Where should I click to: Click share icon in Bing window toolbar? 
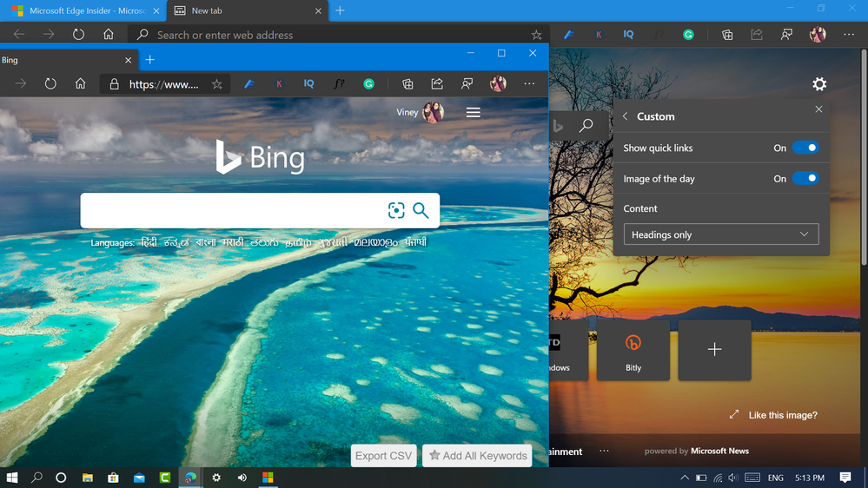point(437,83)
